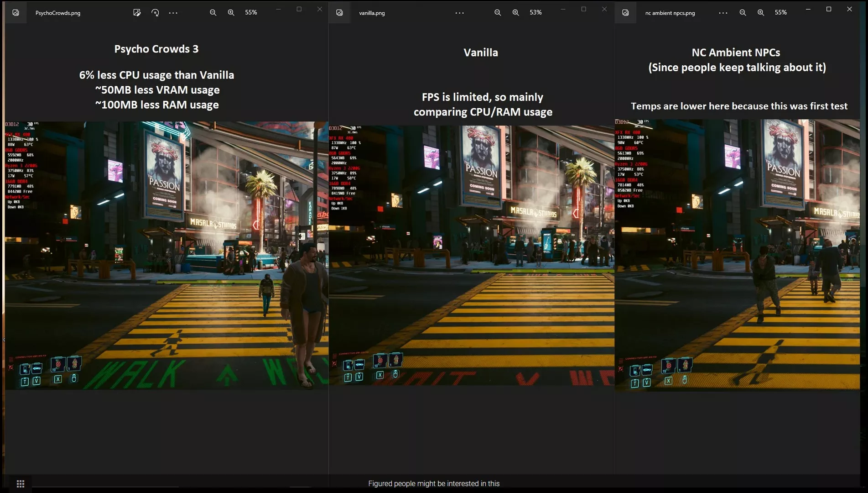Viewport: 868px width, 493px height.
Task: Click the 53% zoom level in vanilla.png window
Action: click(535, 13)
